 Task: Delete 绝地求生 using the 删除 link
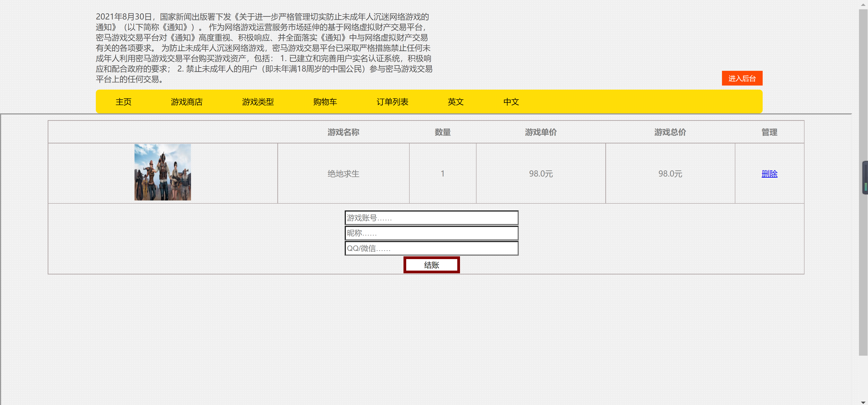[769, 174]
